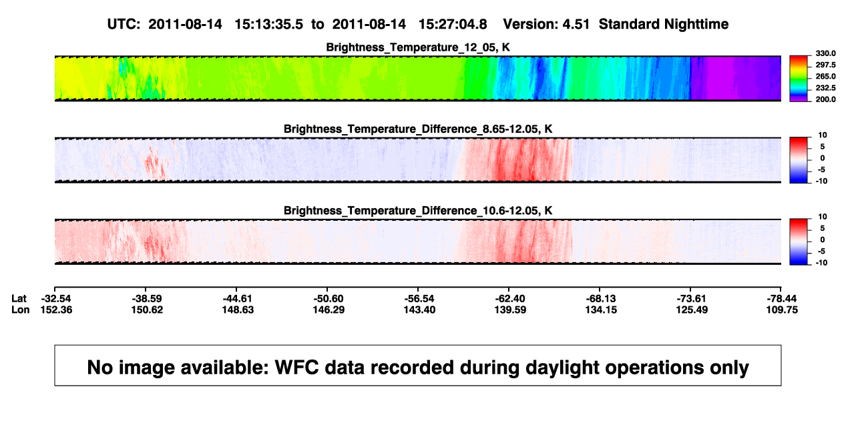Select the Brightness_Temperature_12_05, K title
Image resolution: width=868 pixels, height=445 pixels.
(418, 47)
